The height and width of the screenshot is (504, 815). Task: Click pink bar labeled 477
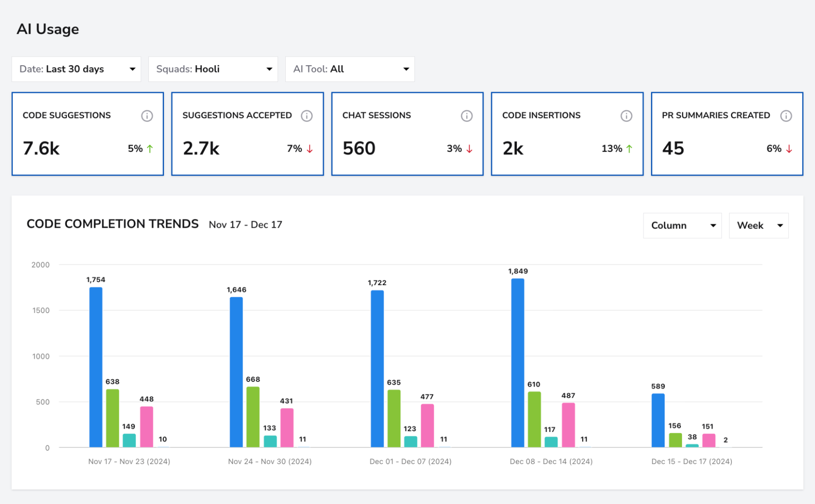(427, 426)
